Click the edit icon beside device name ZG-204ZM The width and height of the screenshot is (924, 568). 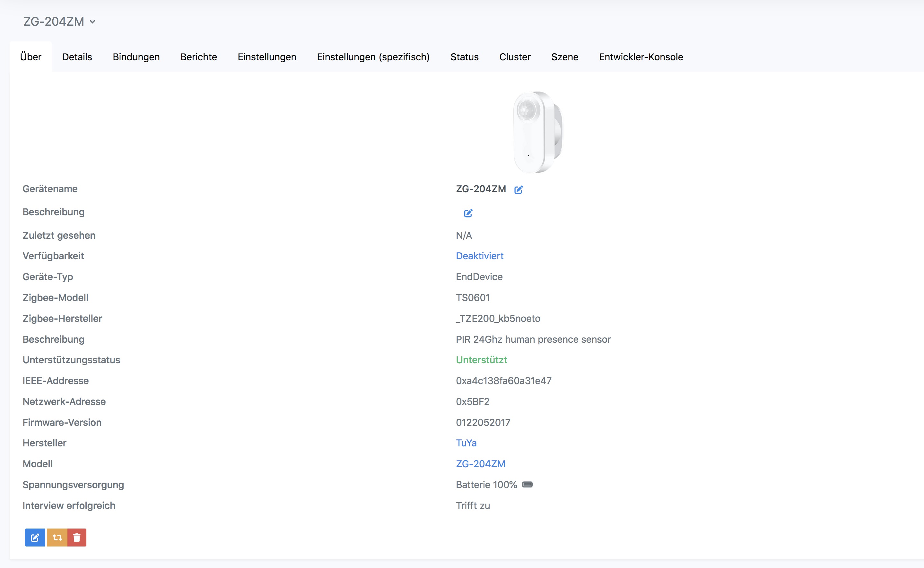(518, 190)
